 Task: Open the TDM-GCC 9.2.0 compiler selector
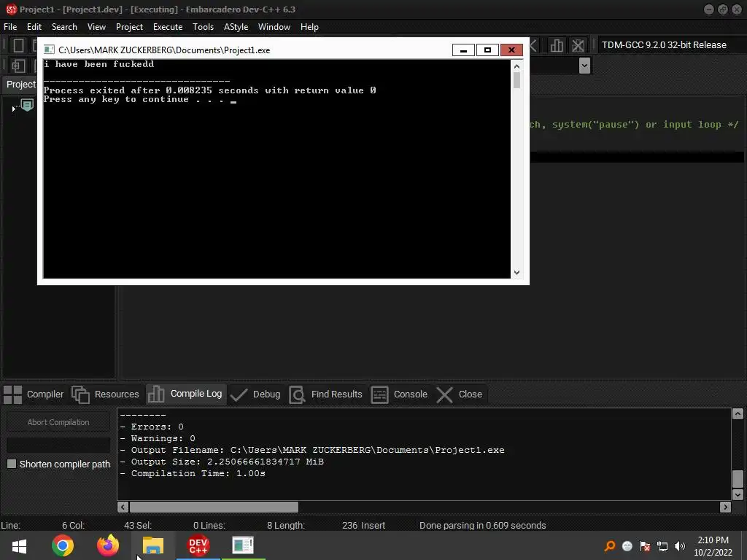(x=664, y=45)
